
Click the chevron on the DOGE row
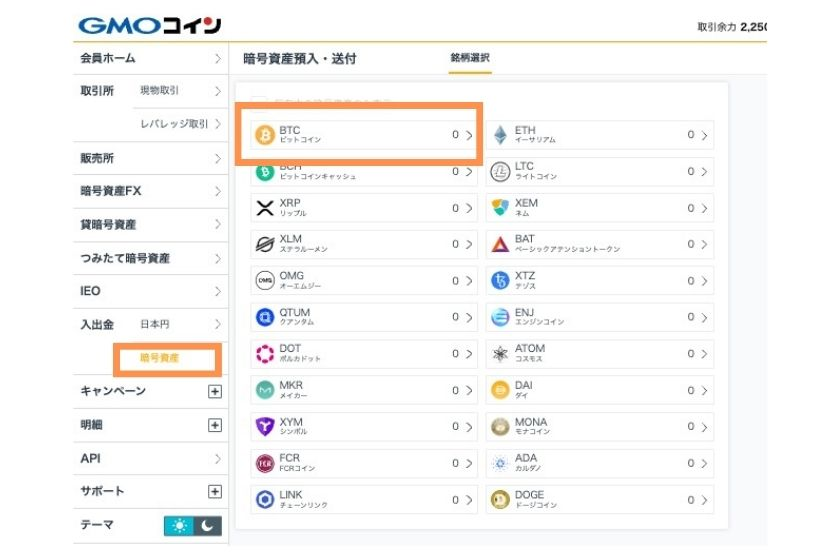(x=704, y=500)
